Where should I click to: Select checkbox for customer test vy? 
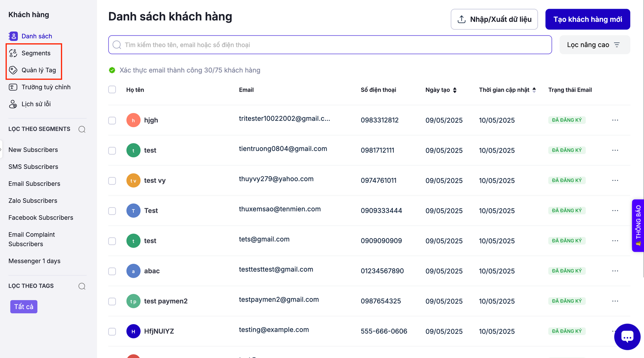[x=112, y=181]
